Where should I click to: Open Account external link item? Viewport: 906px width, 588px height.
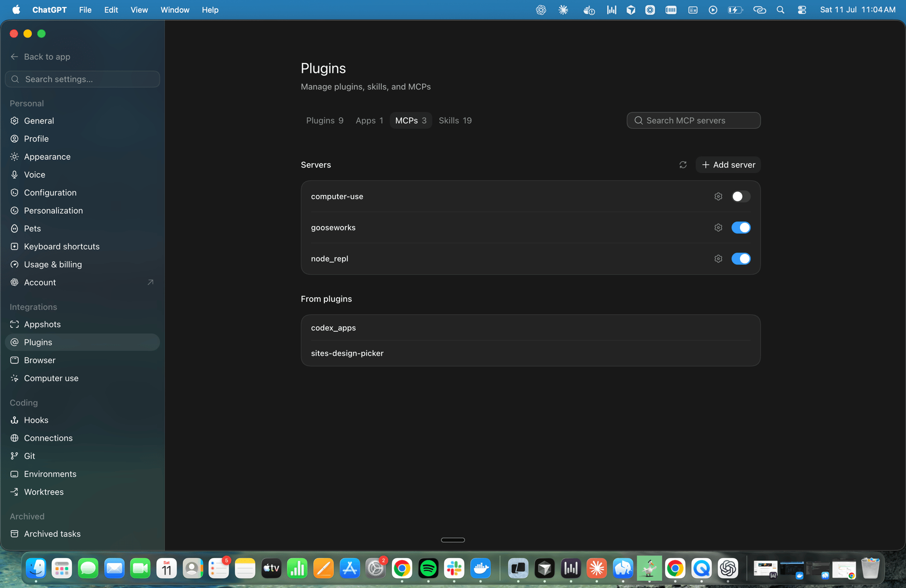click(82, 282)
